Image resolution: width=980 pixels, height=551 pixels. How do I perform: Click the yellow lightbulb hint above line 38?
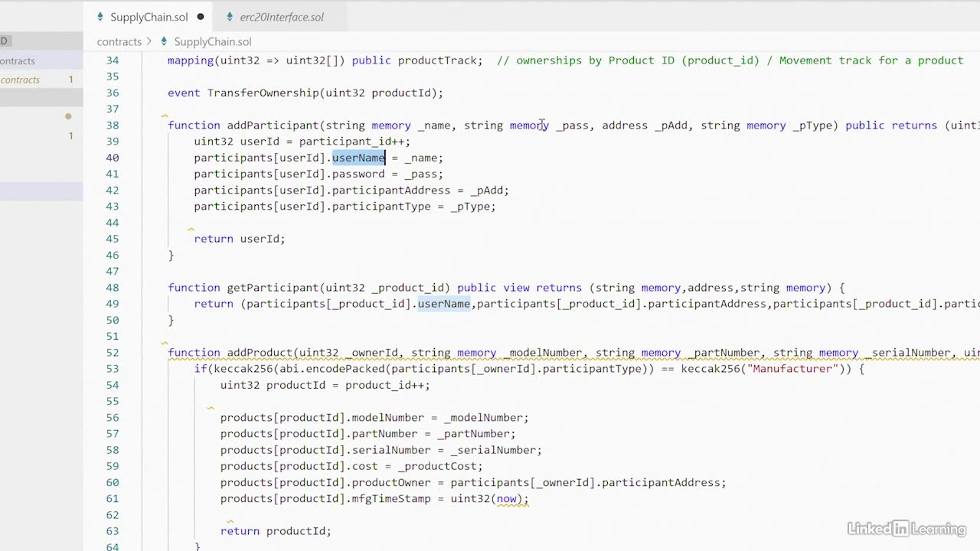165,116
